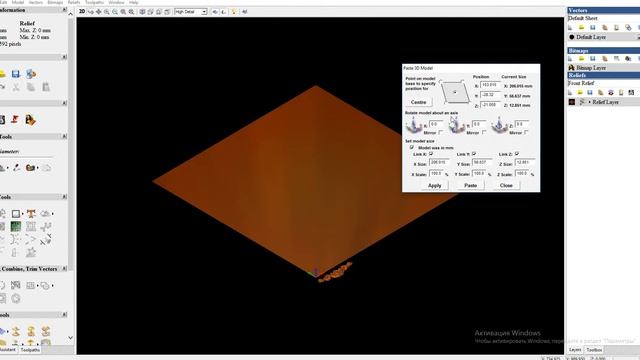
Task: Click the zoom out toolbar icon
Action: click(115, 12)
